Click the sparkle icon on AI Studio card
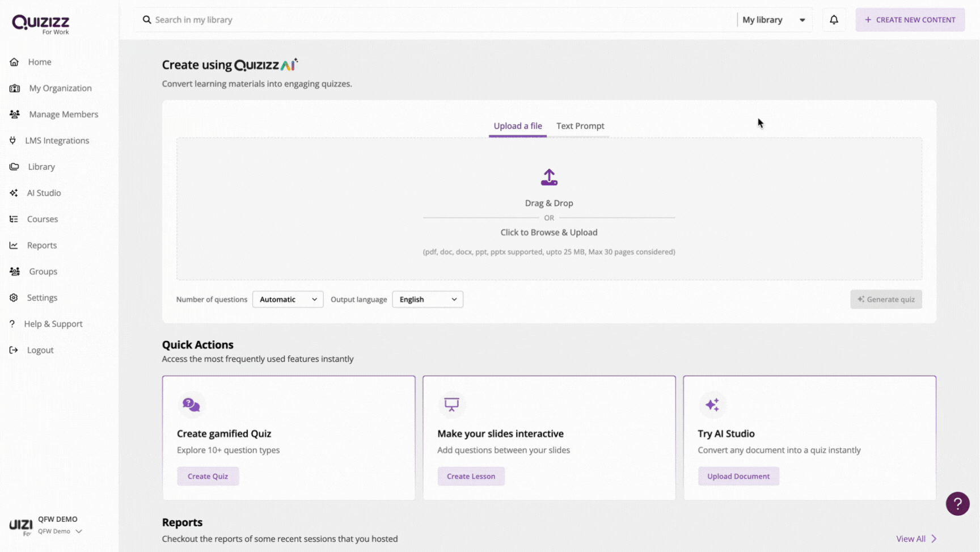 click(712, 404)
